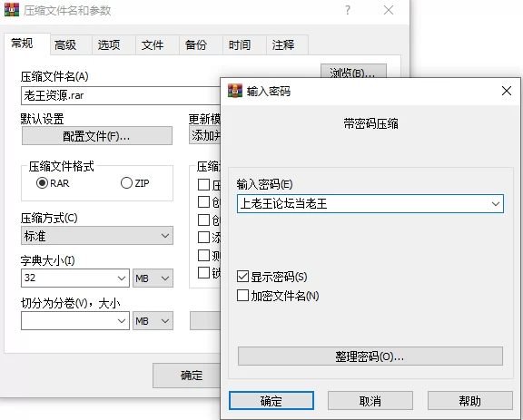This screenshot has height=420, width=523.
Task: Close the 输入密码 dialog
Action: click(x=507, y=91)
